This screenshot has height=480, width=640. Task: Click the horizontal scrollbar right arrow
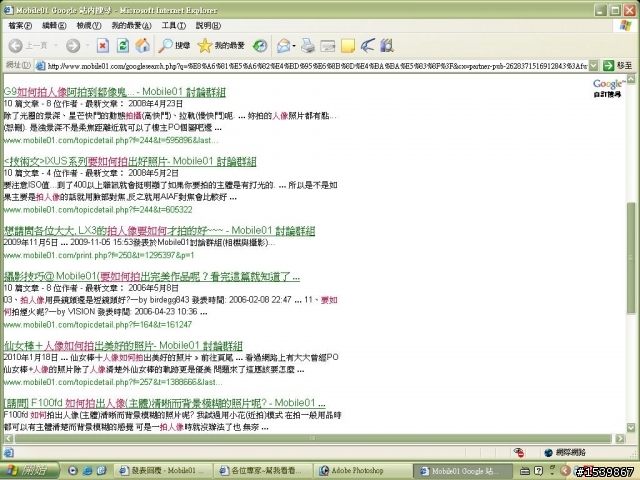(x=620, y=439)
